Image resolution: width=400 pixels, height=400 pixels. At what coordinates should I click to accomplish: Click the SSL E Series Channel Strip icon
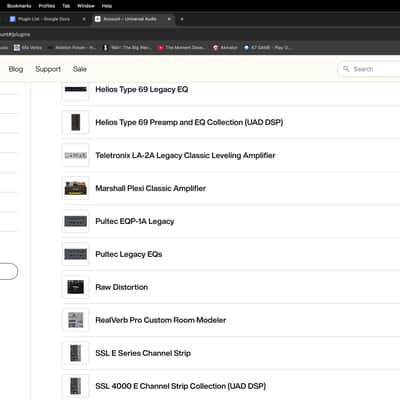pos(76,353)
